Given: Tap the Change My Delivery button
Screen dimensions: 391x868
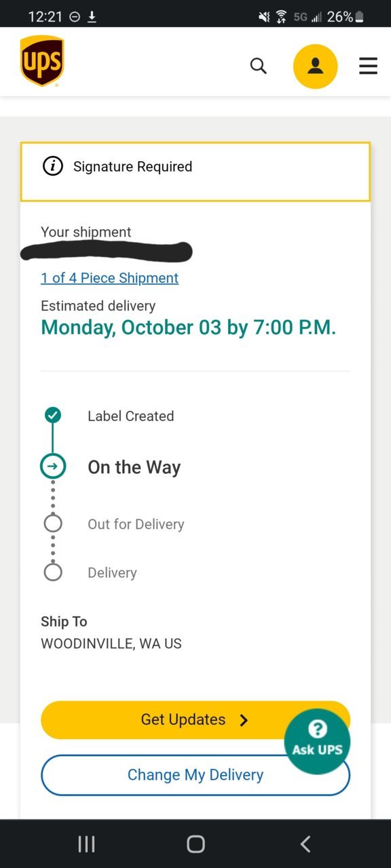Looking at the screenshot, I should tap(195, 775).
